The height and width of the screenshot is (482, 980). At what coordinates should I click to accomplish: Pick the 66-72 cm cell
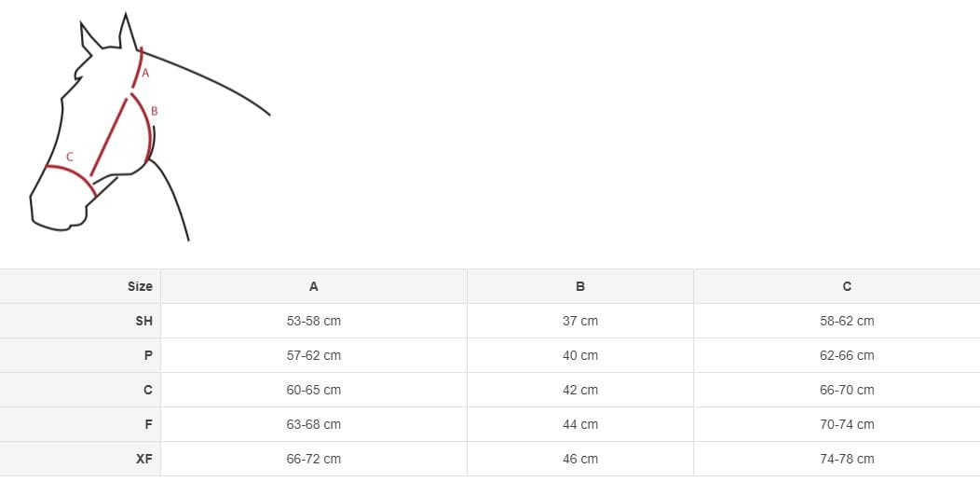(313, 459)
